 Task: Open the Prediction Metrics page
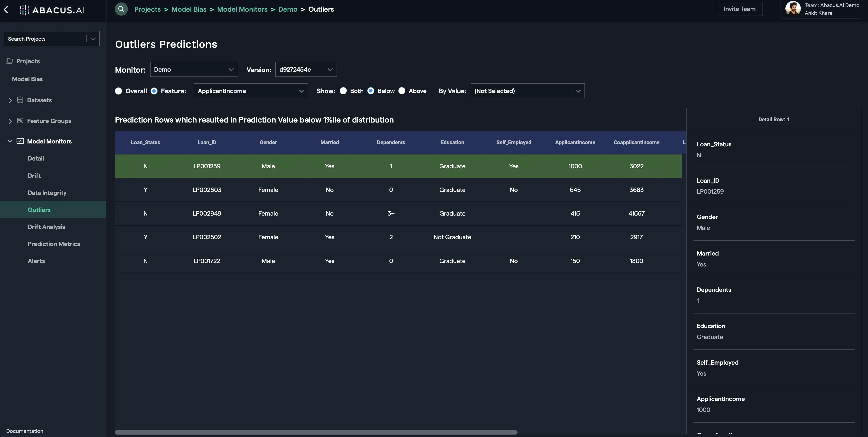(54, 244)
